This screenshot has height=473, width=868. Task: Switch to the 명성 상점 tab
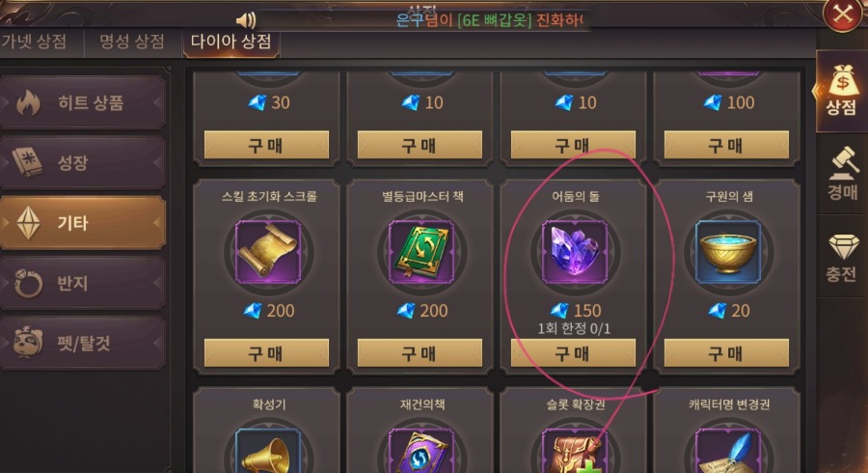click(x=132, y=42)
